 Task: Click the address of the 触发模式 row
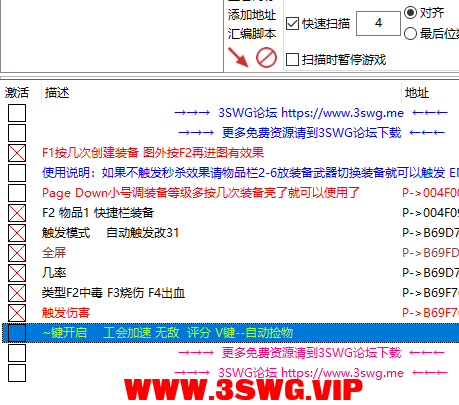point(430,233)
